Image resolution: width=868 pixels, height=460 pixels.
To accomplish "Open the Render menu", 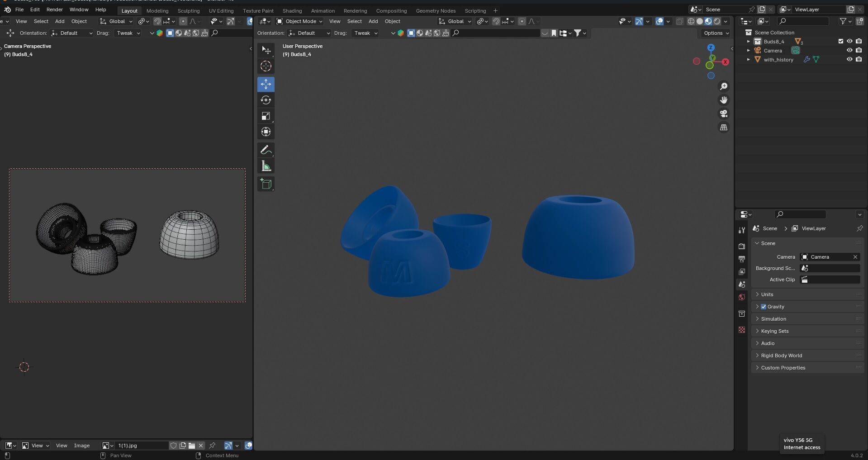I will [x=55, y=9].
